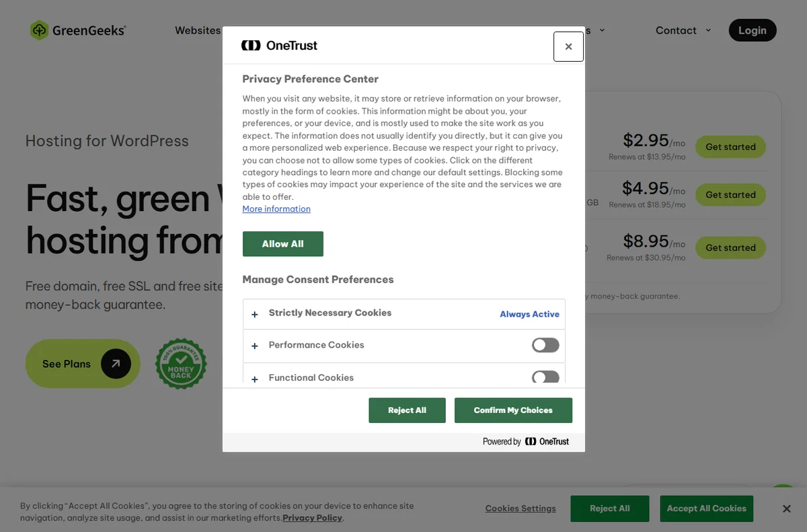Click Get started for $4.95 plan
The image size is (807, 532).
coord(730,194)
